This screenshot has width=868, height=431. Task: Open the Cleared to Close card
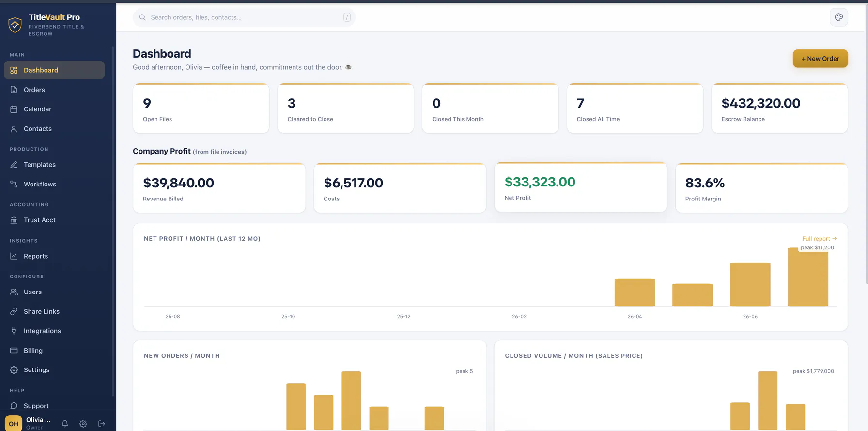coord(345,108)
